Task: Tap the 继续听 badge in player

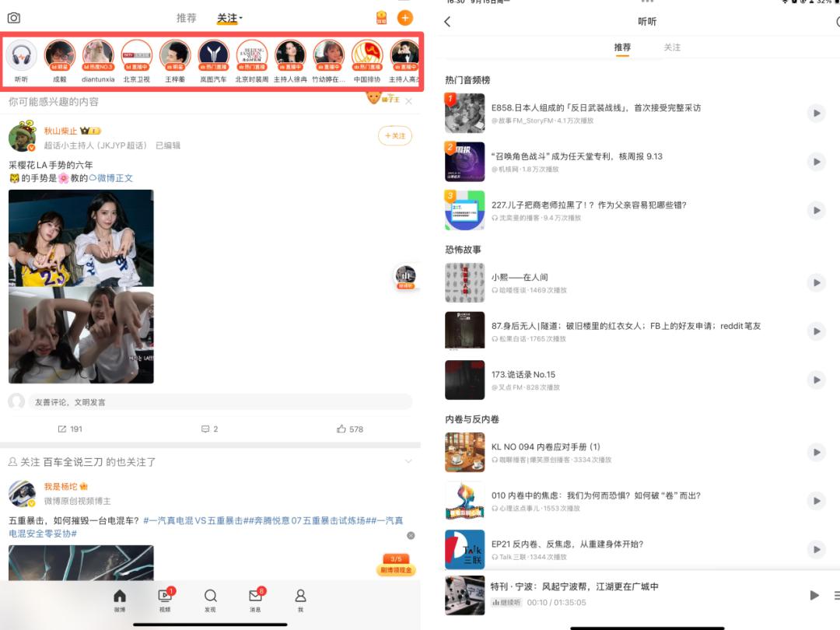Action: (506, 603)
